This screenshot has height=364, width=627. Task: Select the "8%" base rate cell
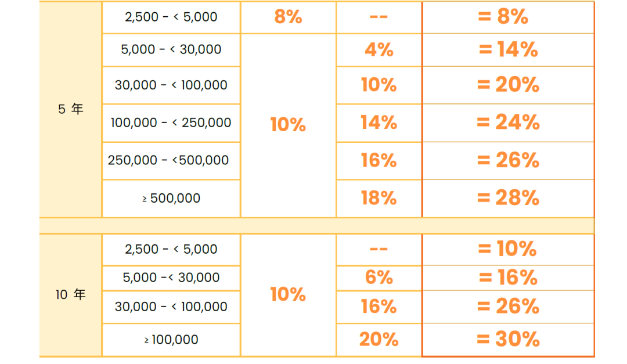point(288,17)
